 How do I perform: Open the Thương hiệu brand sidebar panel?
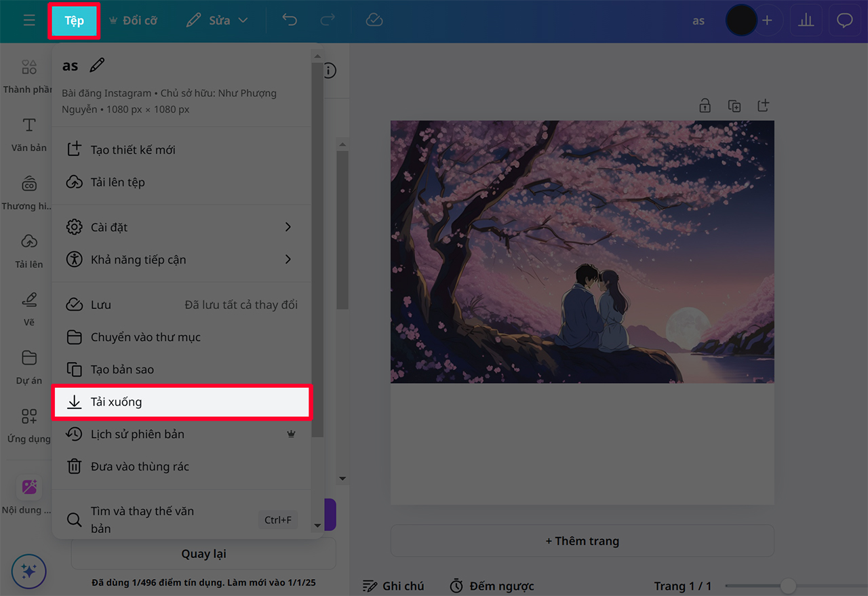(x=28, y=193)
